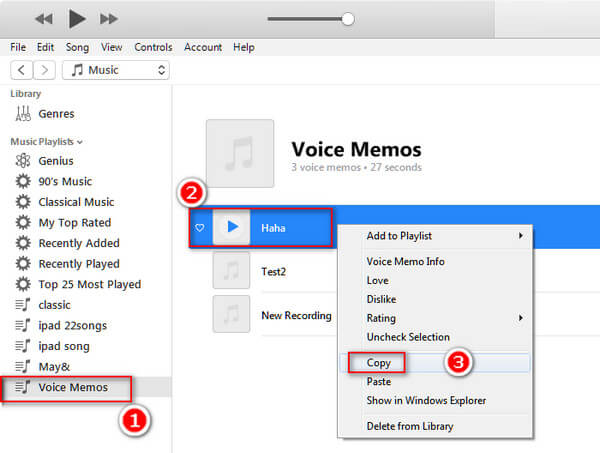Viewport: 600px width, 453px height.
Task: Open the Edit menu
Action: (45, 47)
